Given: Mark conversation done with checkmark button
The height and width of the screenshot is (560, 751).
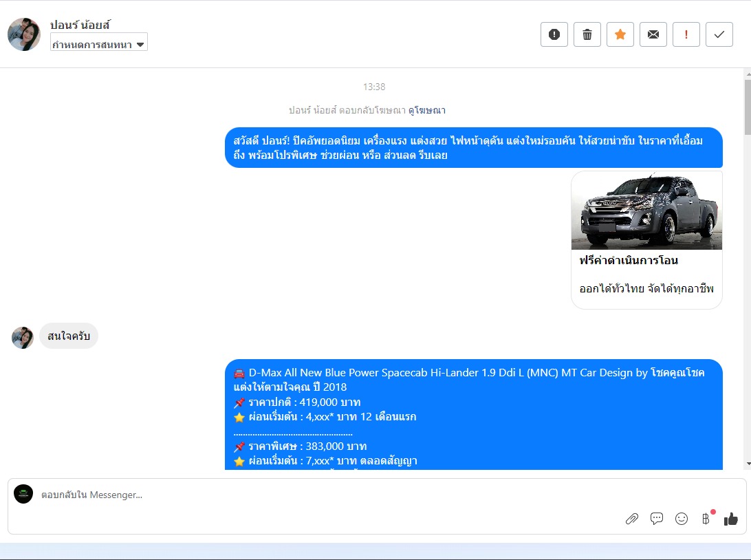Looking at the screenshot, I should coord(719,34).
